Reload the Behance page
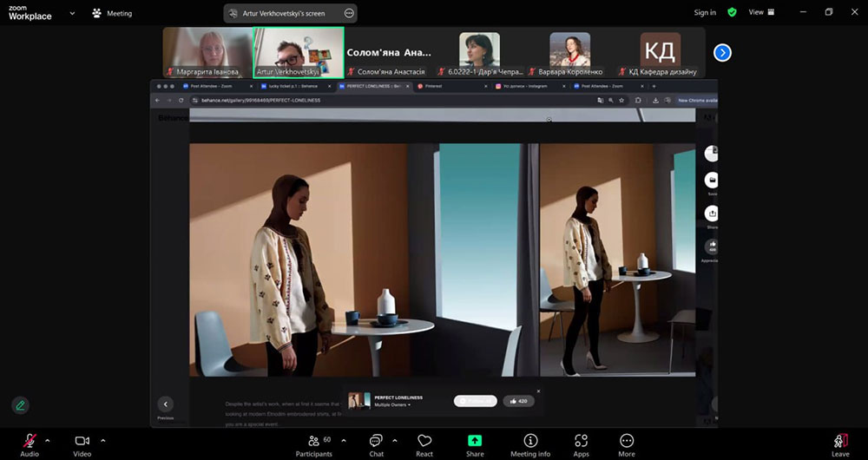This screenshot has height=460, width=868. click(x=181, y=100)
